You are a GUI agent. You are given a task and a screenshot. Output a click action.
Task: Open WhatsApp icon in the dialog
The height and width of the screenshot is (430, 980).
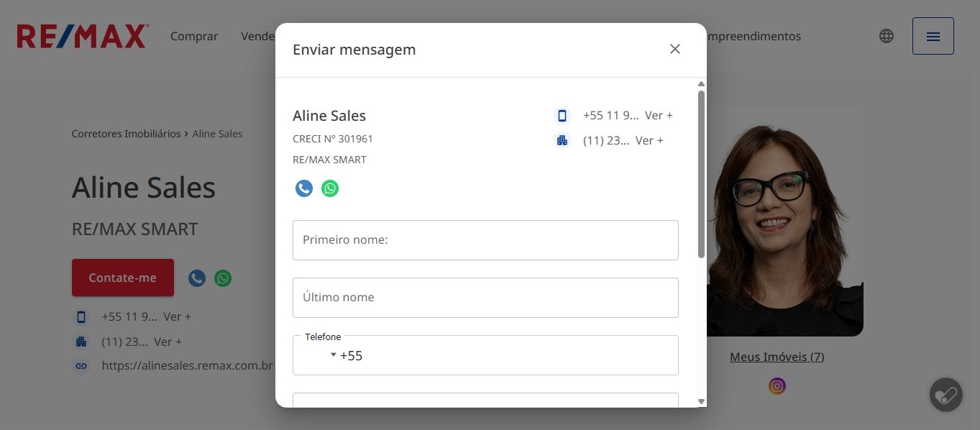(x=330, y=188)
